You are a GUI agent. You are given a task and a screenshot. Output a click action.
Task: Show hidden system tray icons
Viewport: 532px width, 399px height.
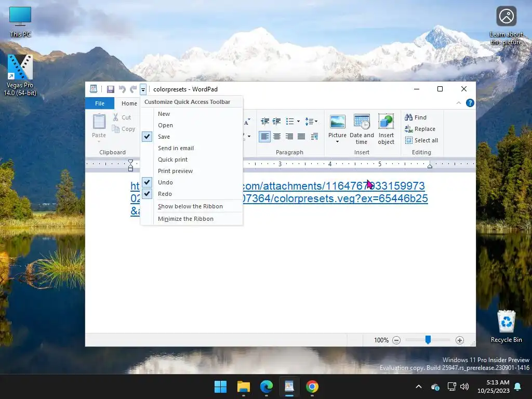coord(419,387)
